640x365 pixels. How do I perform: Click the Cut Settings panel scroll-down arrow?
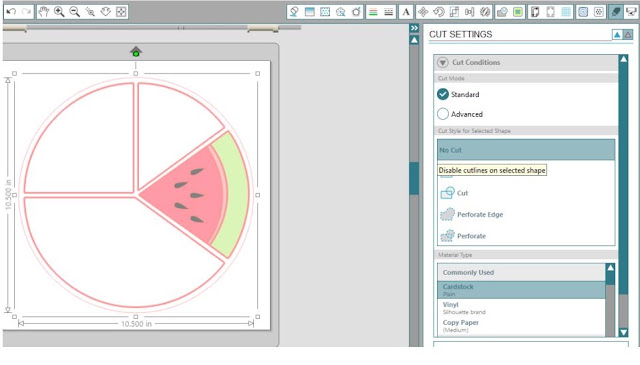click(x=624, y=332)
